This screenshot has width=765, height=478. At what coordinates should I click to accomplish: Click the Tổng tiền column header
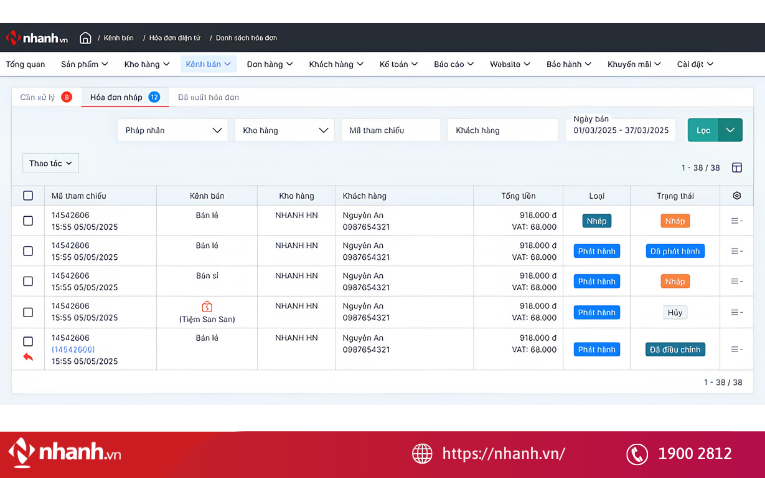click(x=518, y=196)
